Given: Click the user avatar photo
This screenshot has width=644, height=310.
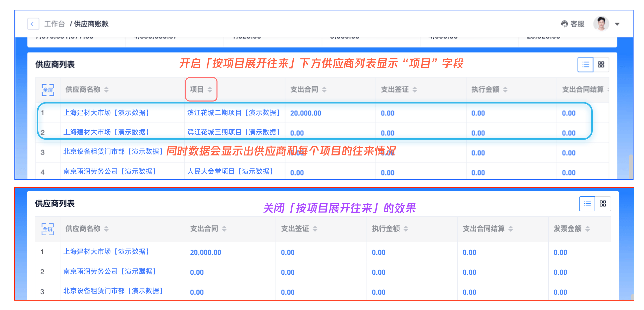Looking at the screenshot, I should pyautogui.click(x=601, y=24).
